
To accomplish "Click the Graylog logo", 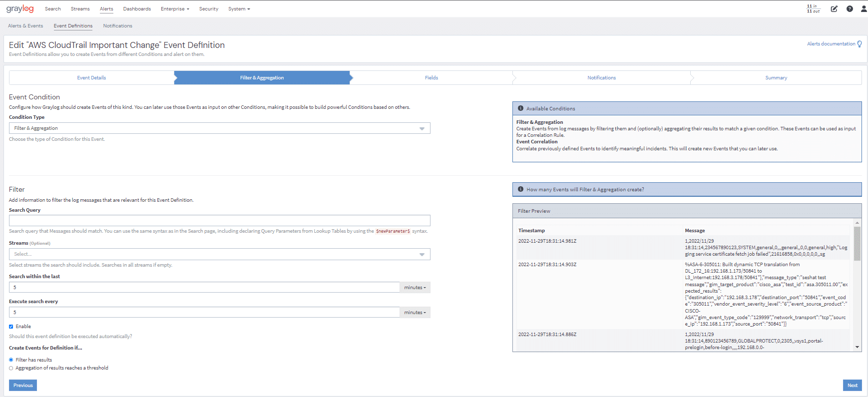I will [x=20, y=9].
